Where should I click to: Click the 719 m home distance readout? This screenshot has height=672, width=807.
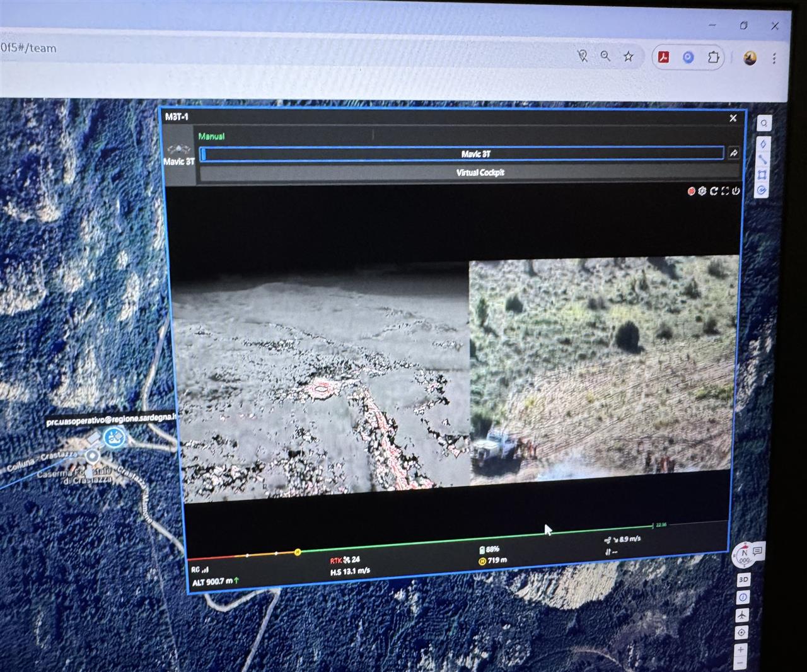pyautogui.click(x=493, y=560)
